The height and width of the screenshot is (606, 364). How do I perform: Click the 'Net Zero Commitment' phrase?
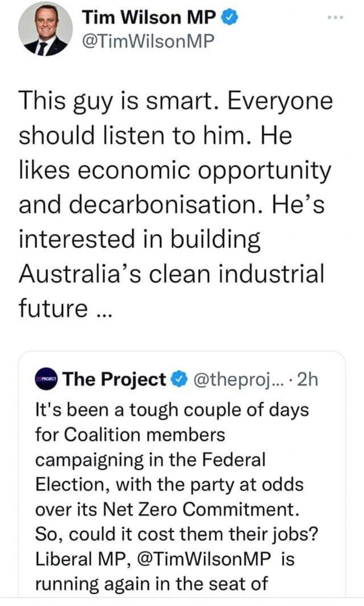pyautogui.click(x=243, y=510)
